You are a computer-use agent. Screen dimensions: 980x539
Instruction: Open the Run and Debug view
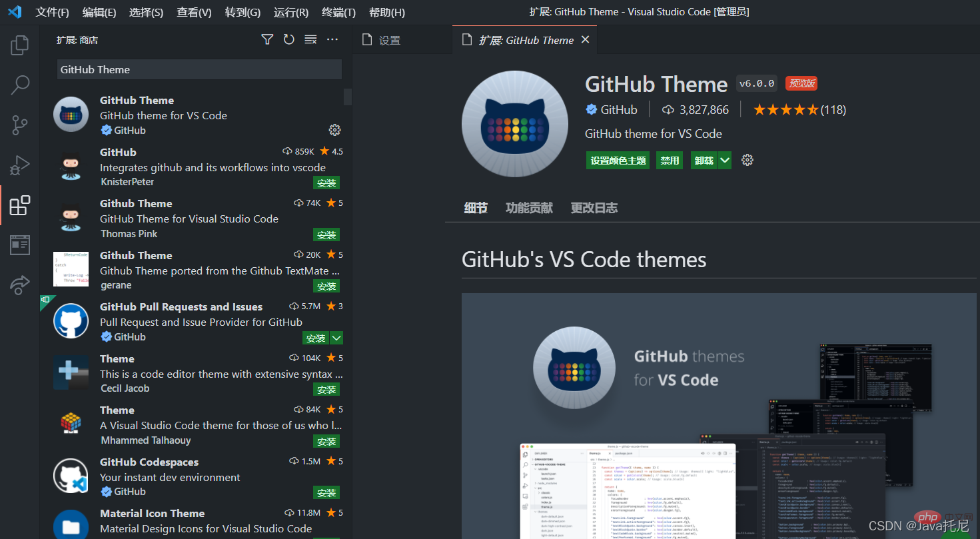tap(19, 165)
